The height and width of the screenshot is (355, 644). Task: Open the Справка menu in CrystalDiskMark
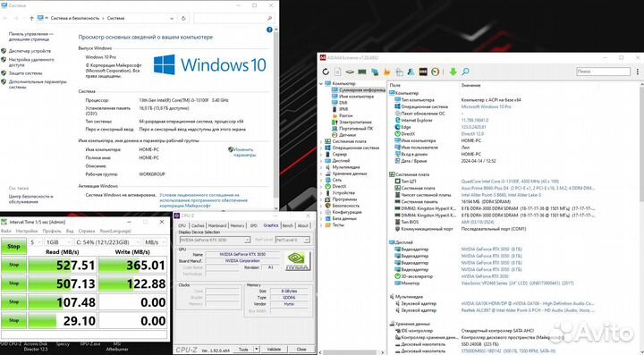tap(86, 231)
